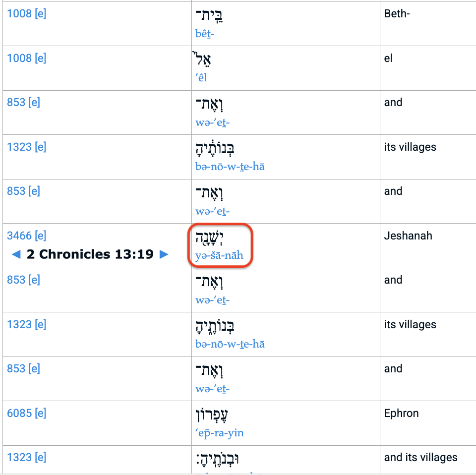Click Strong's 853 [e] below Jeshanah row
Viewport: 476px width, 475px height.
(x=24, y=280)
